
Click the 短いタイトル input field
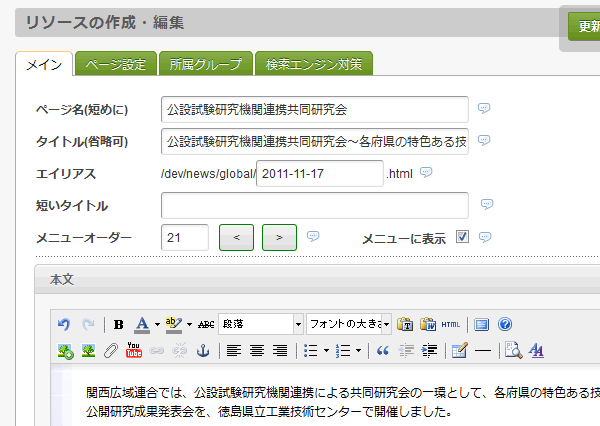314,205
